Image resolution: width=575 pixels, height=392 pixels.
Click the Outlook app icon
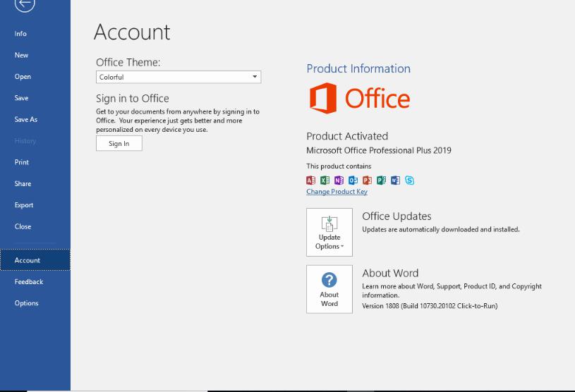[353, 180]
